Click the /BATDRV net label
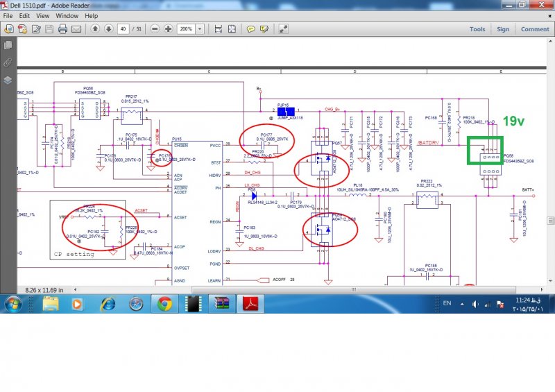The height and width of the screenshot is (392, 555). tap(428, 143)
